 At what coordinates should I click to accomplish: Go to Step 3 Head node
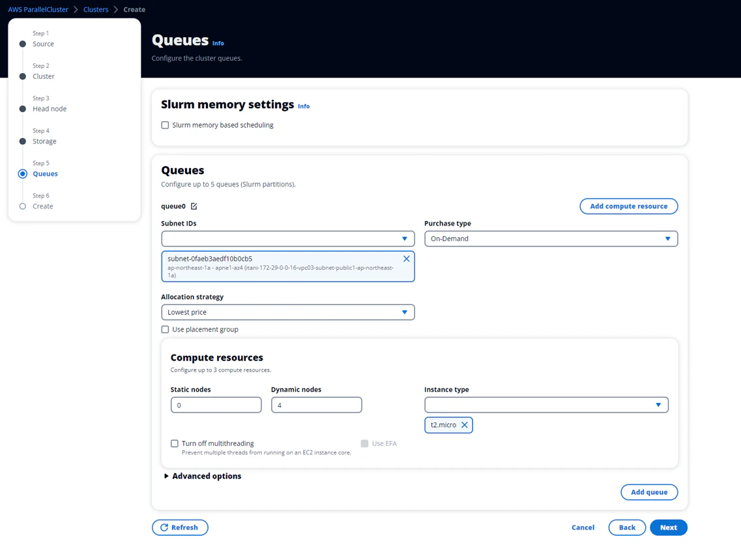50,109
